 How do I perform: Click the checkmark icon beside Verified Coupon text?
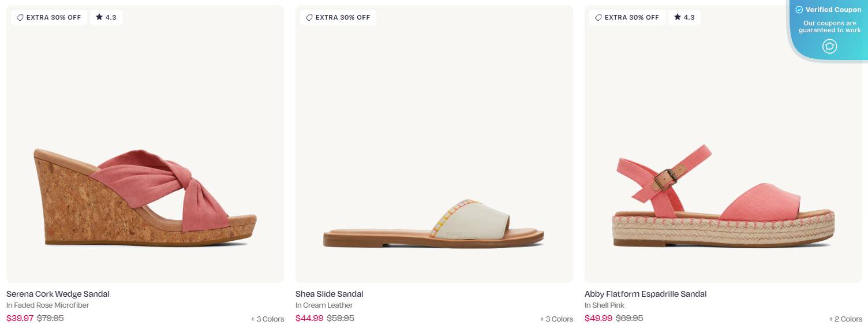pyautogui.click(x=799, y=10)
